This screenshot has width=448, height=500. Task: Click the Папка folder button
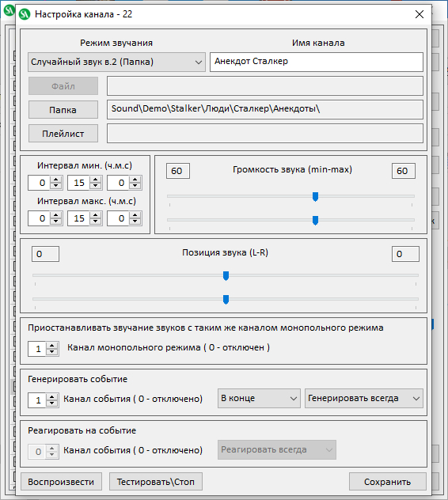pos(63,110)
